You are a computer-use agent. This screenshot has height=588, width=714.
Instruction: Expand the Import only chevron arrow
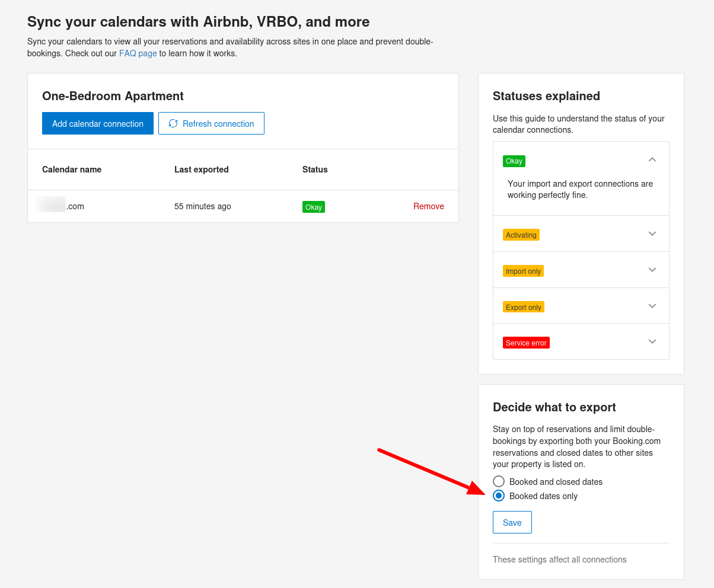click(x=652, y=270)
